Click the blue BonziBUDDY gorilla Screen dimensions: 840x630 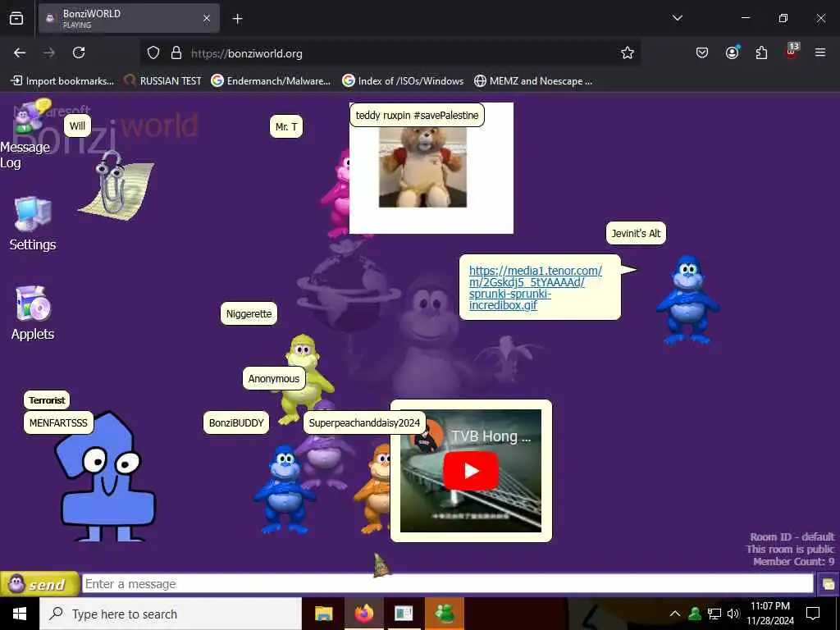click(x=285, y=489)
